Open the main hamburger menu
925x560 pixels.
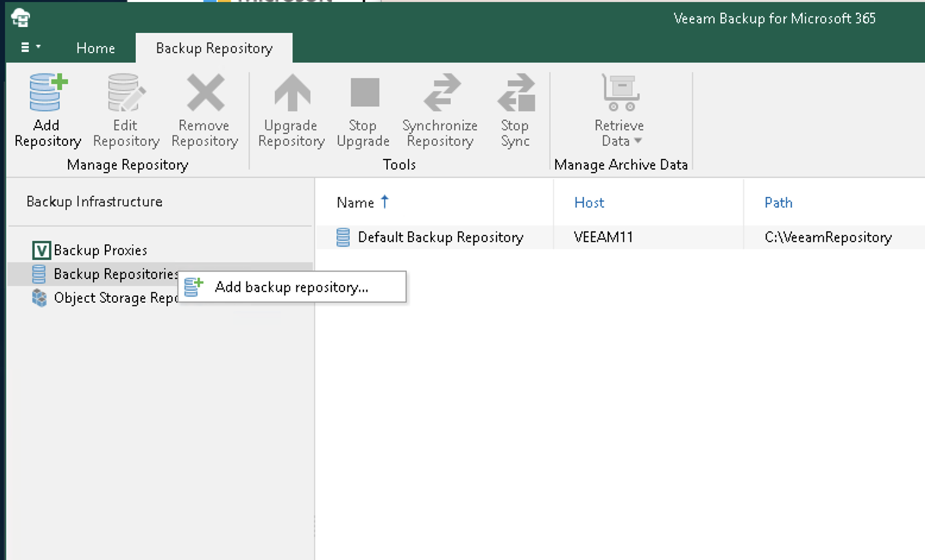point(30,47)
